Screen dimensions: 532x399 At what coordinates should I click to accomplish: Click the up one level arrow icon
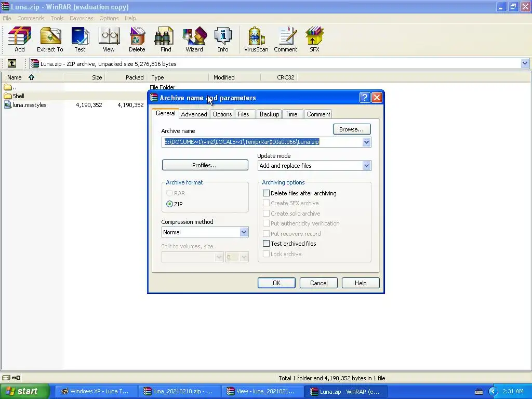[x=12, y=63]
